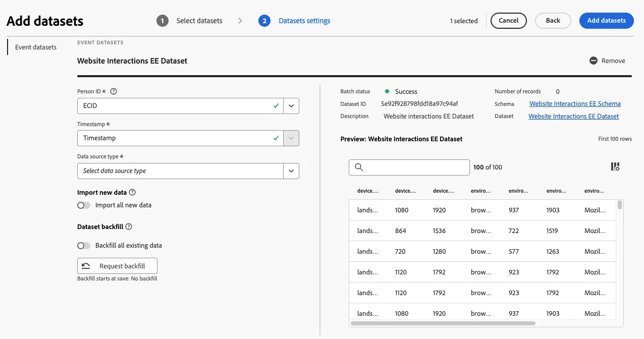Click the table cell showing 864
Viewport: 644px width, 339px height.
click(x=402, y=231)
